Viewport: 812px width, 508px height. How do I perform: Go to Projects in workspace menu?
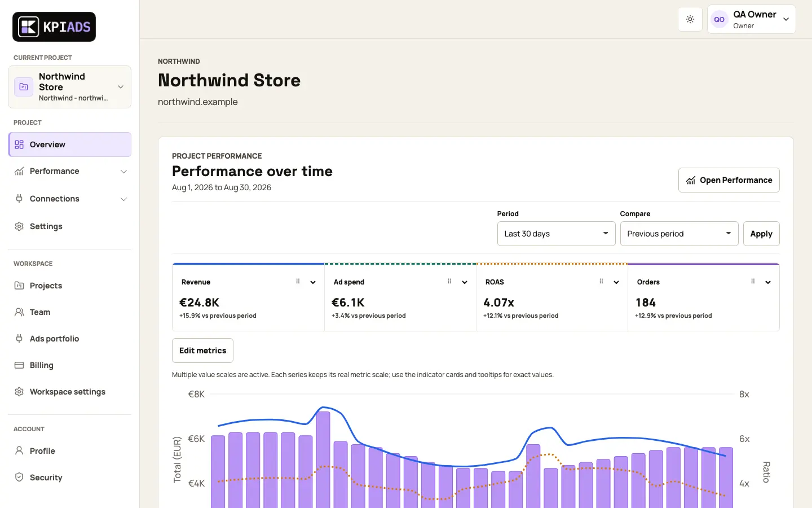point(70,286)
